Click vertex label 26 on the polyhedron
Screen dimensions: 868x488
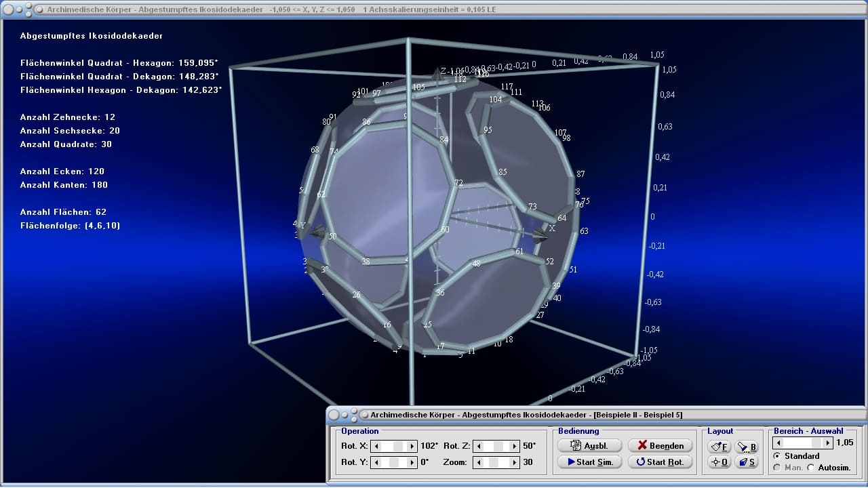tap(357, 295)
